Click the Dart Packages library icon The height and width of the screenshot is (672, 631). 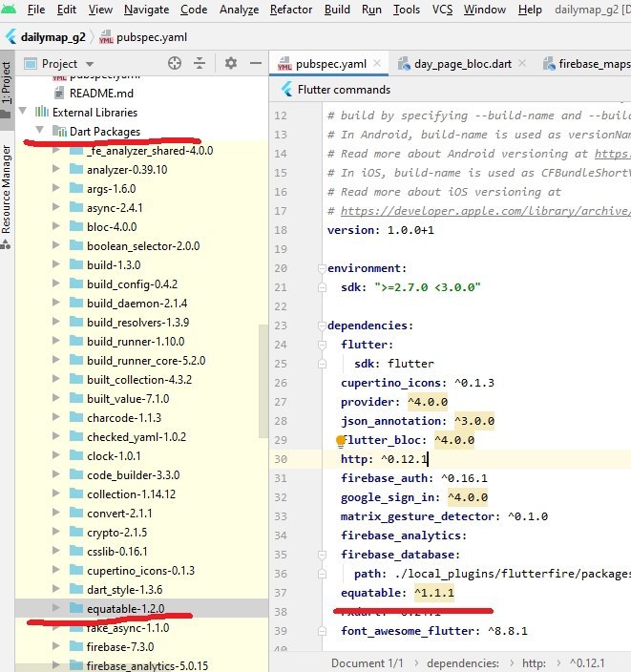tap(59, 131)
